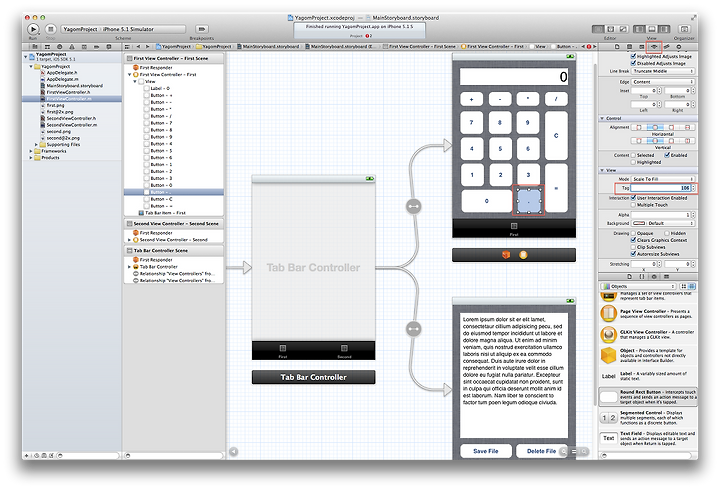Select the Assistant editor button

coord(611,29)
